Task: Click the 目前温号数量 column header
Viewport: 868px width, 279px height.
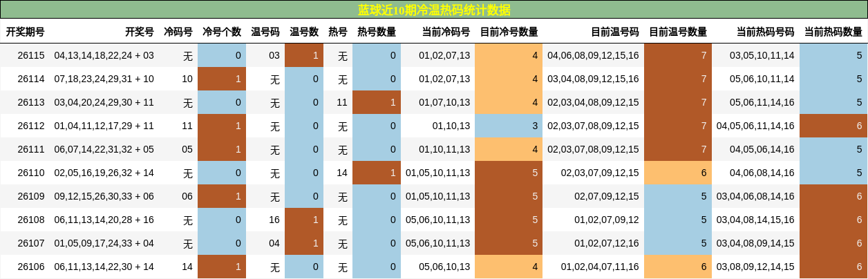Action: [678, 32]
